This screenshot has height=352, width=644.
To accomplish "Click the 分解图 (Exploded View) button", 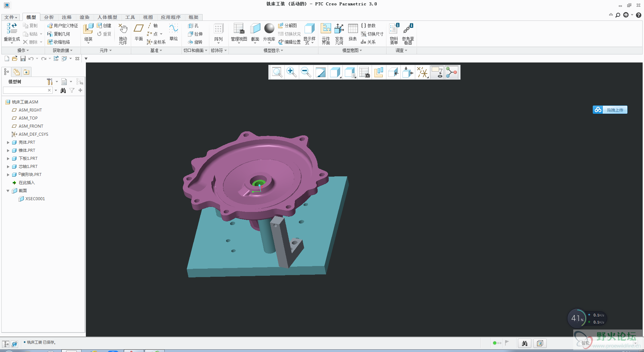I will pos(287,26).
